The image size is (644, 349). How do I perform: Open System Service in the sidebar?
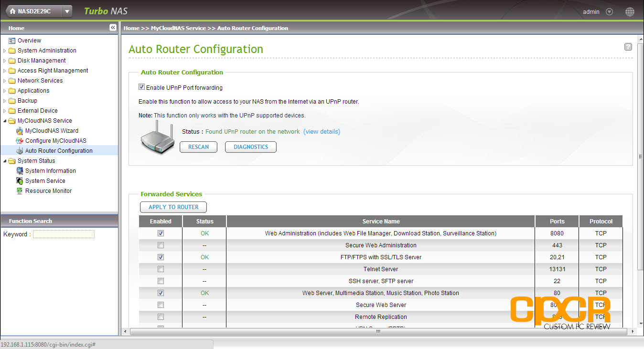click(45, 181)
